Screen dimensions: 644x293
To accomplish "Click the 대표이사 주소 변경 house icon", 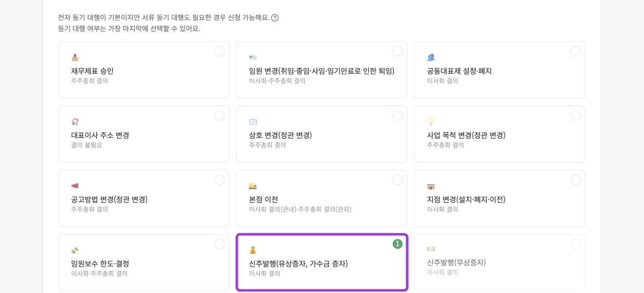I will point(75,122).
